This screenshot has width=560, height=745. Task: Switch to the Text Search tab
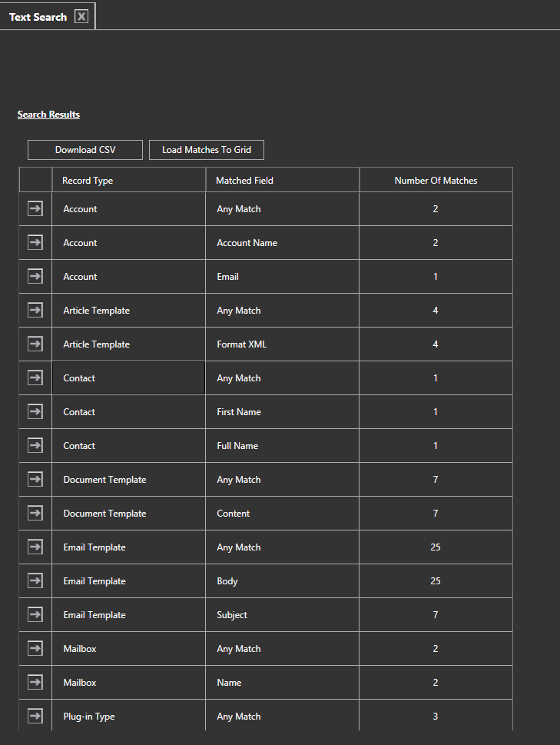[x=38, y=17]
